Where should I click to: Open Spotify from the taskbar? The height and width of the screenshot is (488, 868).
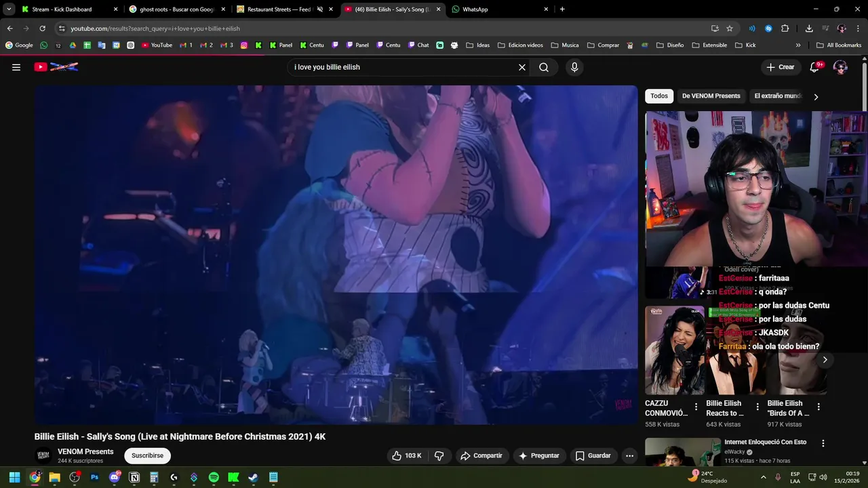coord(214,477)
